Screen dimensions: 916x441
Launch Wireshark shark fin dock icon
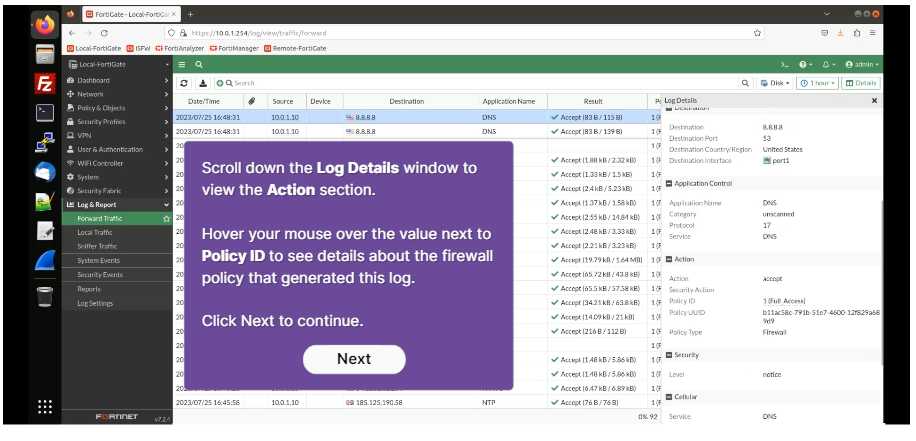(x=45, y=260)
